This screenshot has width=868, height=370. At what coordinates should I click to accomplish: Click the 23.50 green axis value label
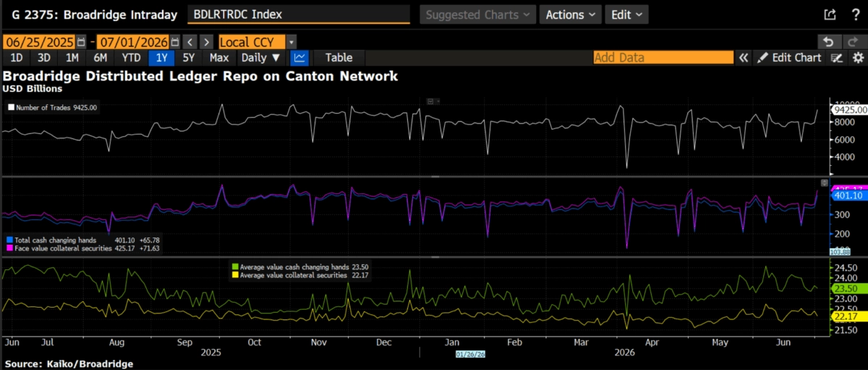(x=848, y=288)
